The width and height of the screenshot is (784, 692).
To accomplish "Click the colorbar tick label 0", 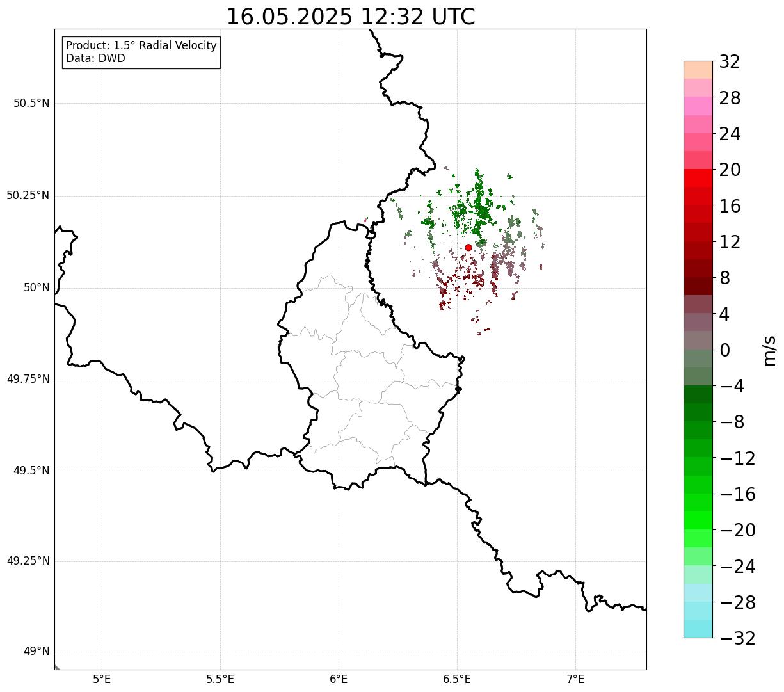I will point(724,350).
